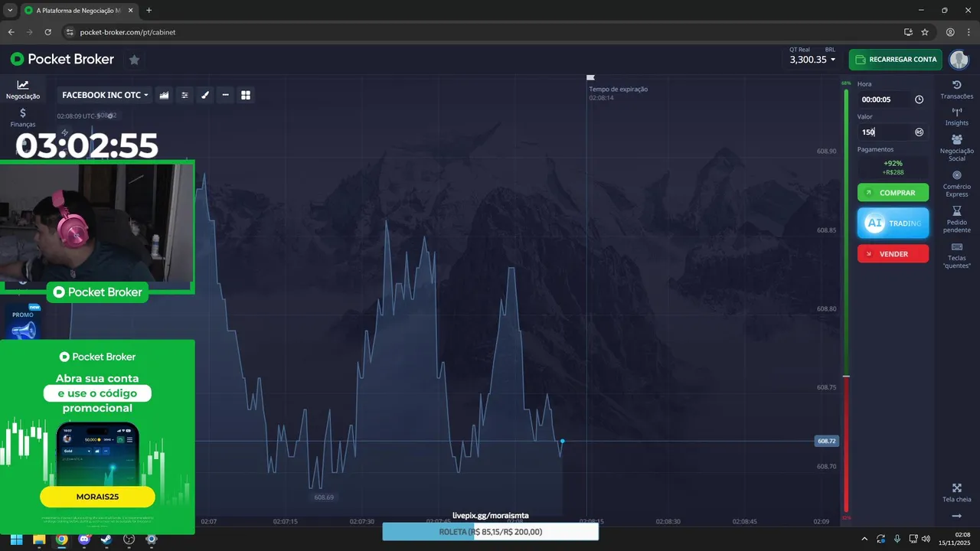Click the Hora 00:00:05 time field
The width and height of the screenshot is (980, 551).
pos(893,99)
